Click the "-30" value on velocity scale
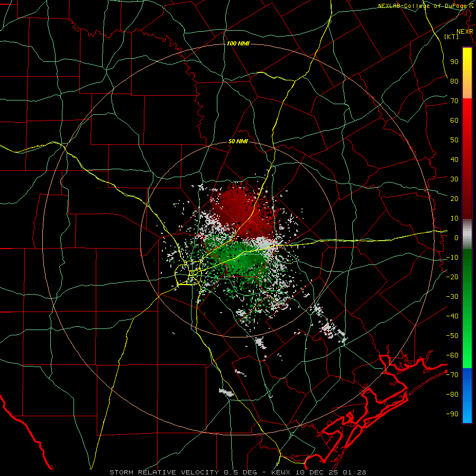This screenshot has width=476, height=476. 452,297
